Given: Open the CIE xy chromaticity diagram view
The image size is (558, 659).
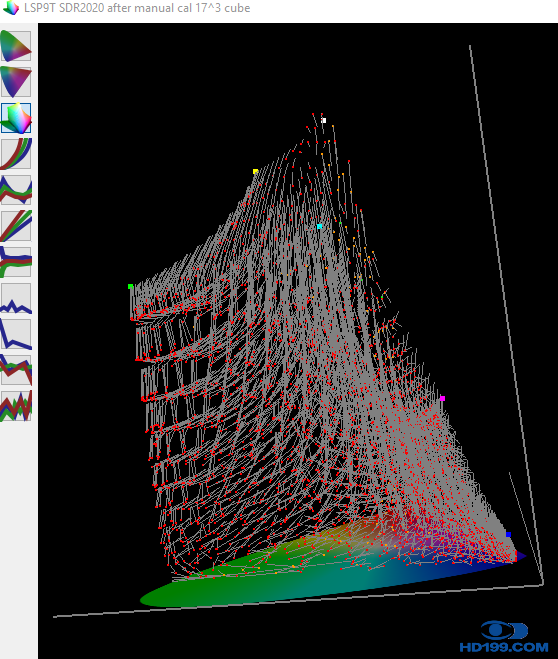Looking at the screenshot, I should [x=16, y=46].
